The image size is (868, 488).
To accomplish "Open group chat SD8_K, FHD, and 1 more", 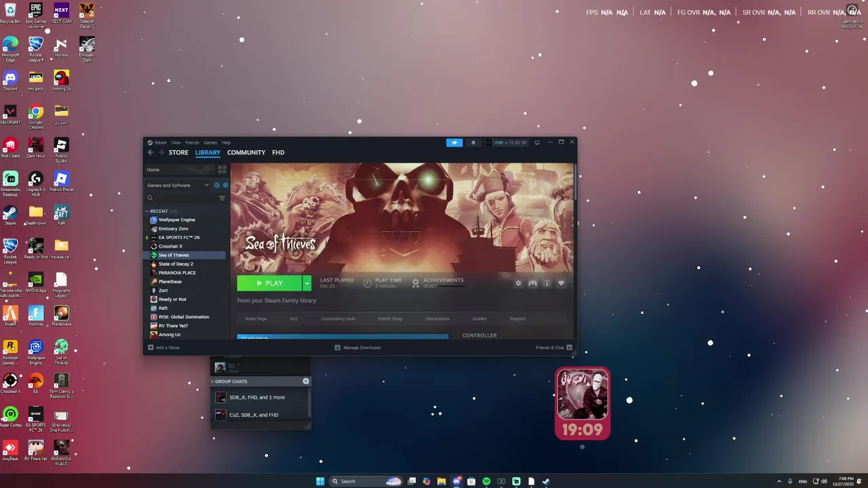I will pyautogui.click(x=260, y=397).
